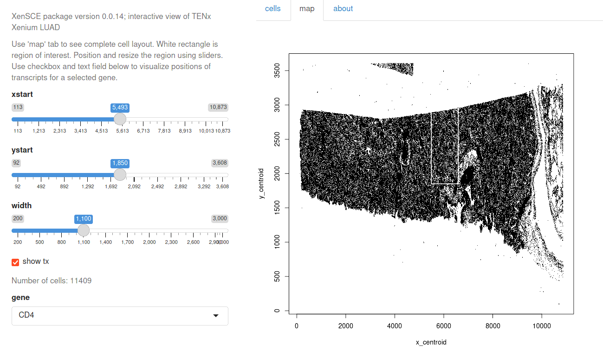The height and width of the screenshot is (364, 603).
Task: Click the gene dropdown arrow
Action: click(x=215, y=316)
